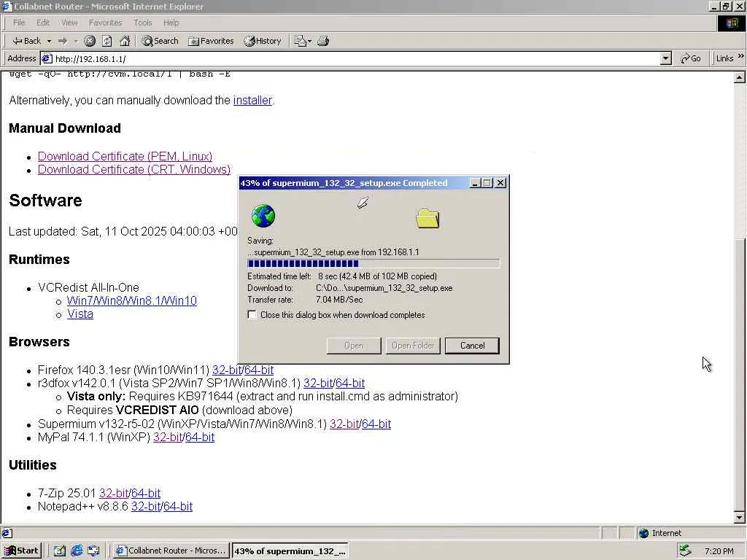Switch to Collabnet Router taskbar button
Image resolution: width=747 pixels, height=560 pixels.
[x=171, y=551]
